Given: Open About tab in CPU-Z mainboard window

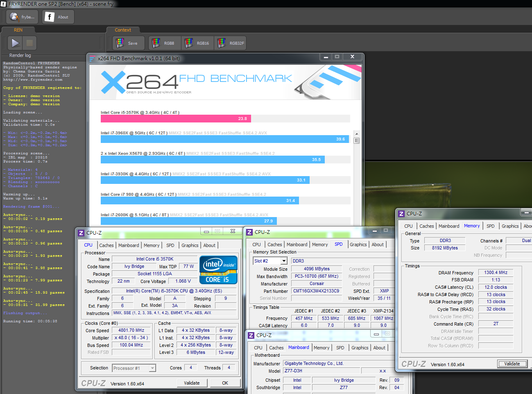Looking at the screenshot, I should [x=379, y=348].
